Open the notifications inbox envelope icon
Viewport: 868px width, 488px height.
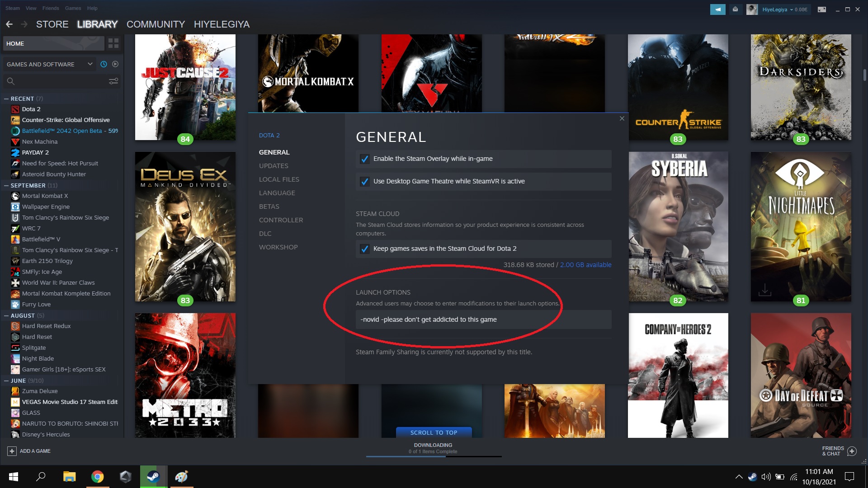point(736,9)
